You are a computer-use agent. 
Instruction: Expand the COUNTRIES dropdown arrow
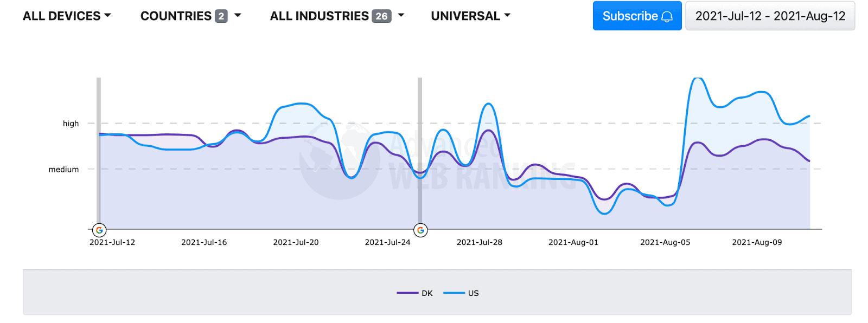[238, 16]
